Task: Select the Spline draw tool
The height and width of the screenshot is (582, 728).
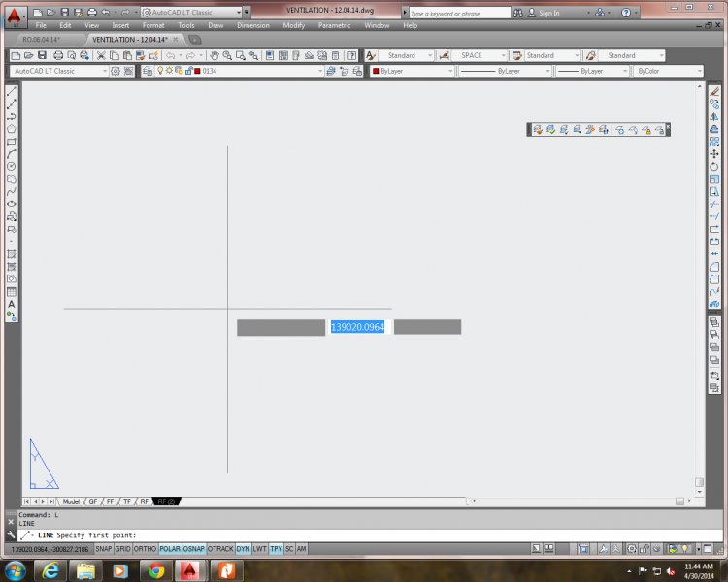Action: click(11, 192)
